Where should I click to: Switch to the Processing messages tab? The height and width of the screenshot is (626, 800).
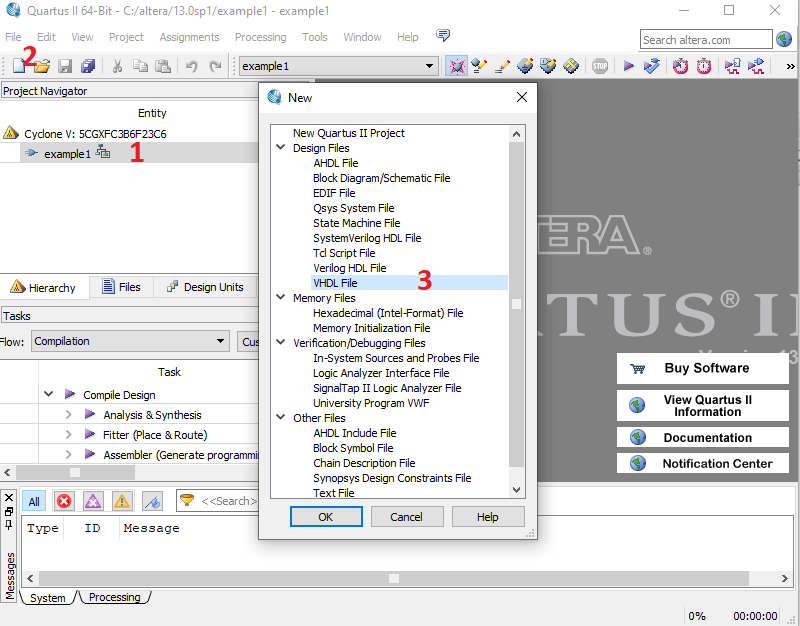[x=114, y=597]
